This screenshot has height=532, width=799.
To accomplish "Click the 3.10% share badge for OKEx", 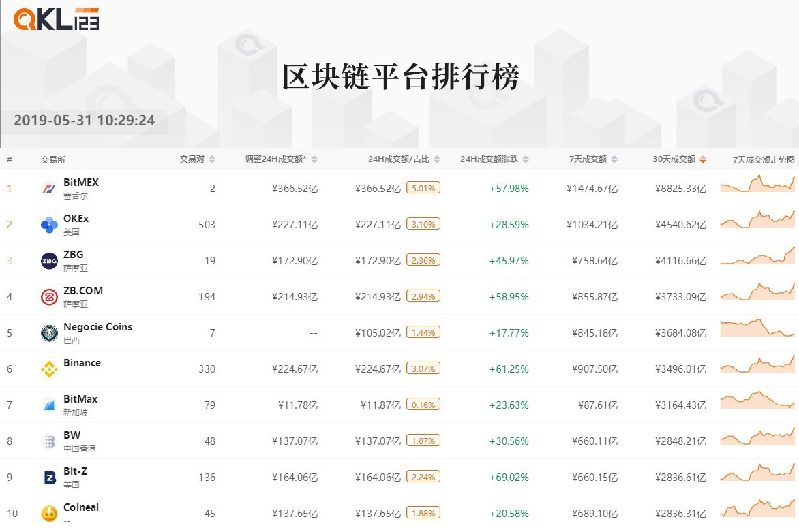I will 423,224.
